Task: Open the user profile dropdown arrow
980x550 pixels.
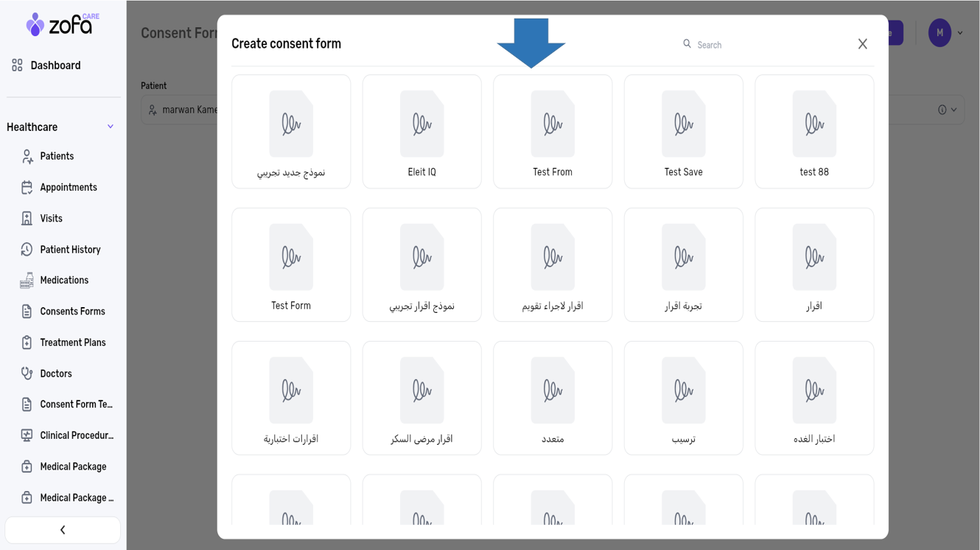Action: tap(960, 33)
